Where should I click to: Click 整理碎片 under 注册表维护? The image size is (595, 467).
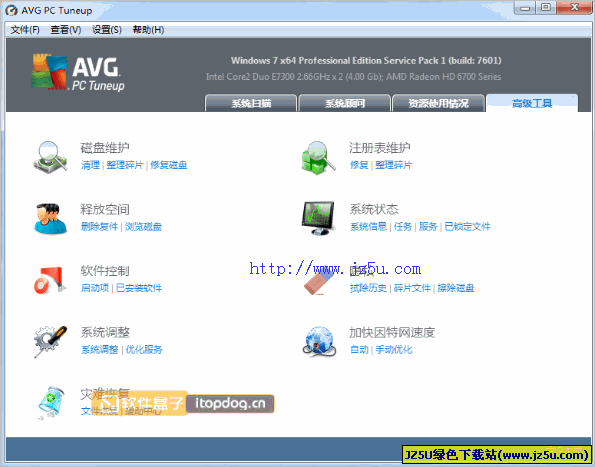click(394, 165)
